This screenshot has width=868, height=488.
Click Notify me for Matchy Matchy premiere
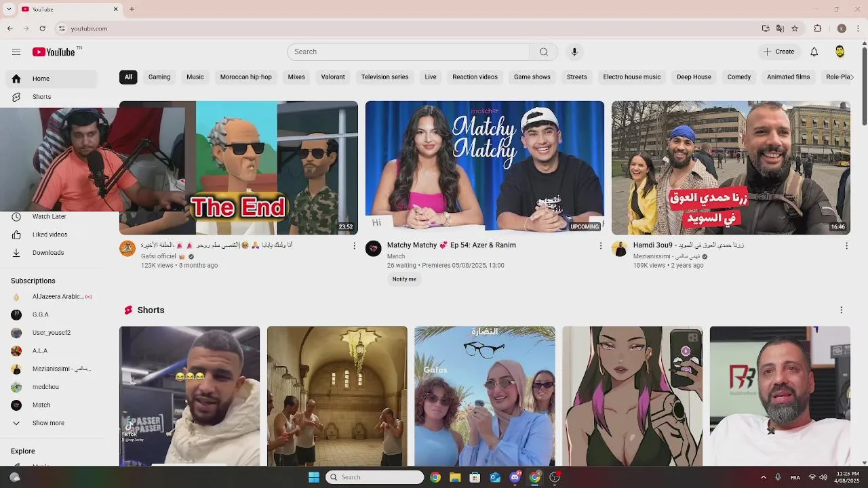coord(404,279)
